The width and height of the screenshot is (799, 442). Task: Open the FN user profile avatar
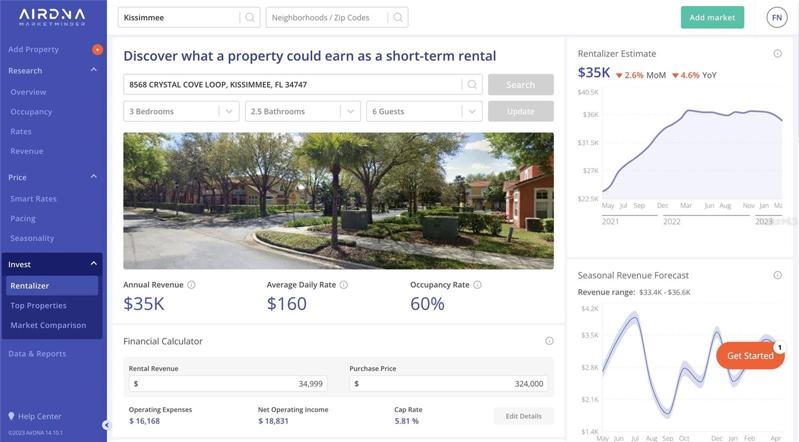(x=777, y=17)
